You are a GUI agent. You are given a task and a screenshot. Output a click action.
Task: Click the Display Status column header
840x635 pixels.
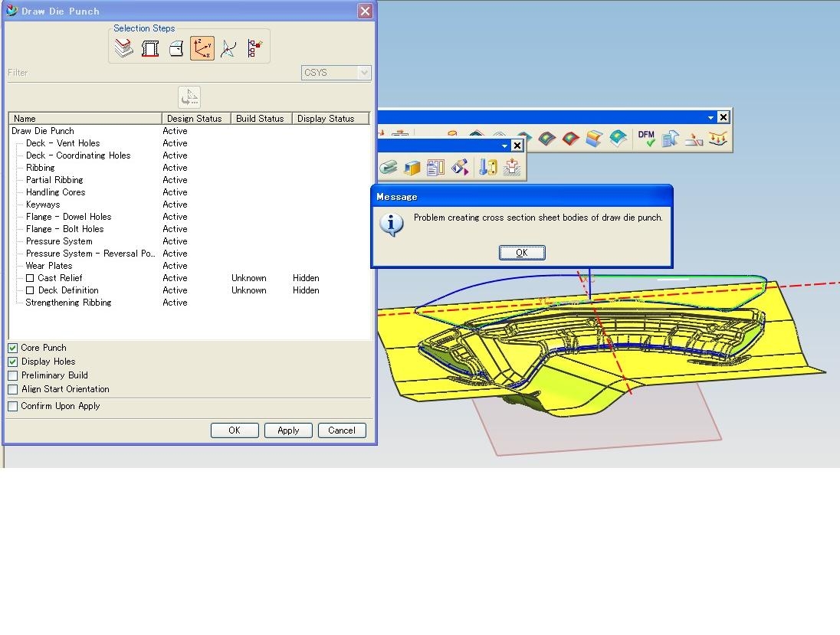(x=330, y=119)
